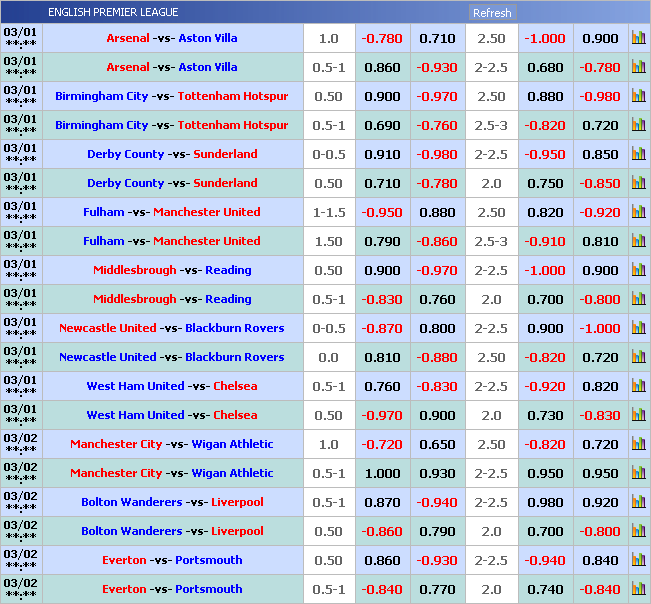This screenshot has height=604, width=651.
Task: Pick 0.730 over odds in West Ham 0.50 row
Action: tap(546, 416)
